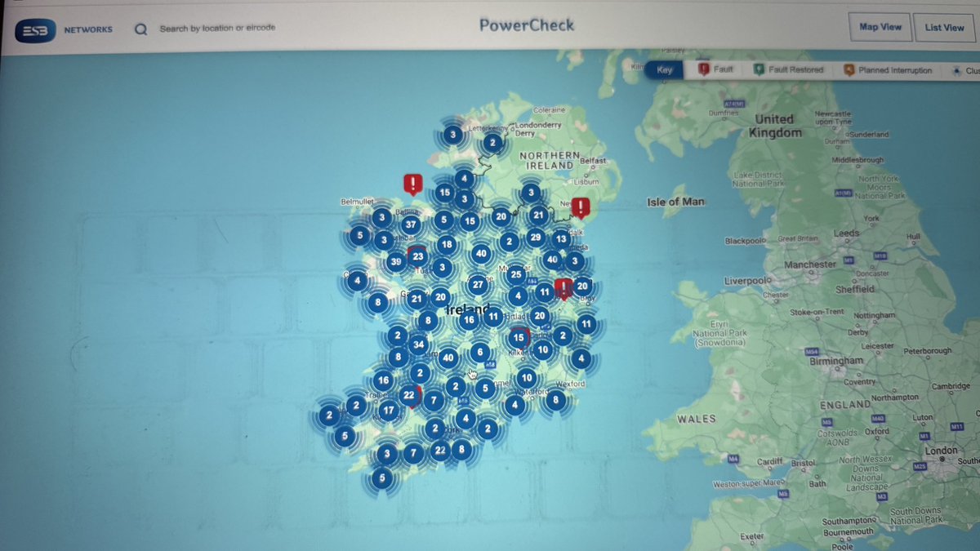This screenshot has height=551, width=980.
Task: Toggle the Fault Restored filter
Action: coord(788,70)
